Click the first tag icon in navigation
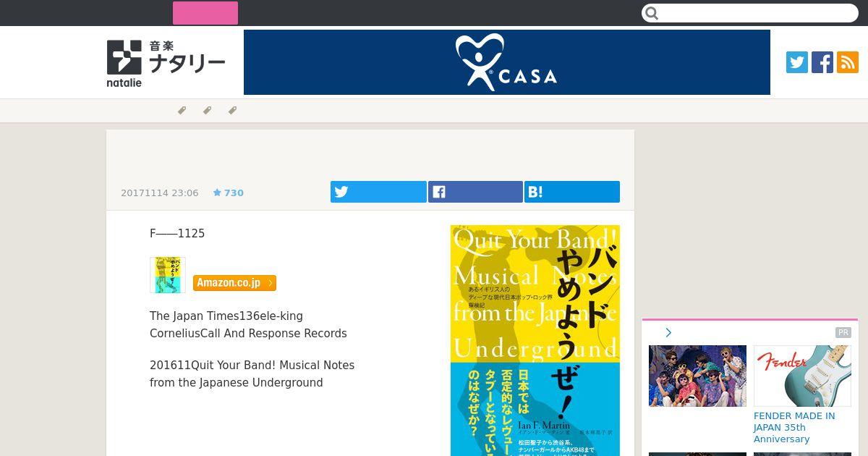 click(182, 111)
